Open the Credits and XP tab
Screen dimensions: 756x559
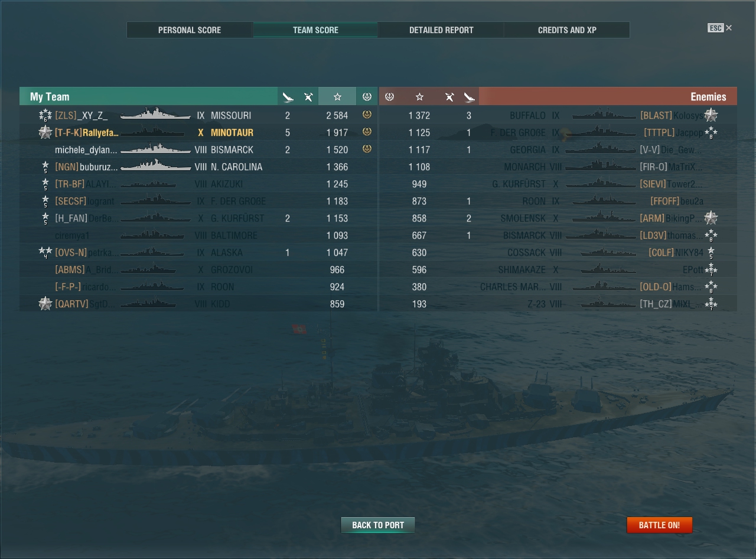click(x=567, y=30)
